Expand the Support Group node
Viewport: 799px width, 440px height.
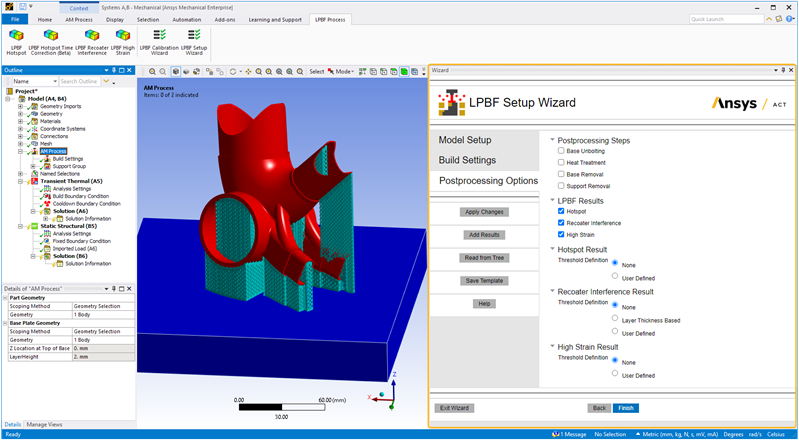33,166
